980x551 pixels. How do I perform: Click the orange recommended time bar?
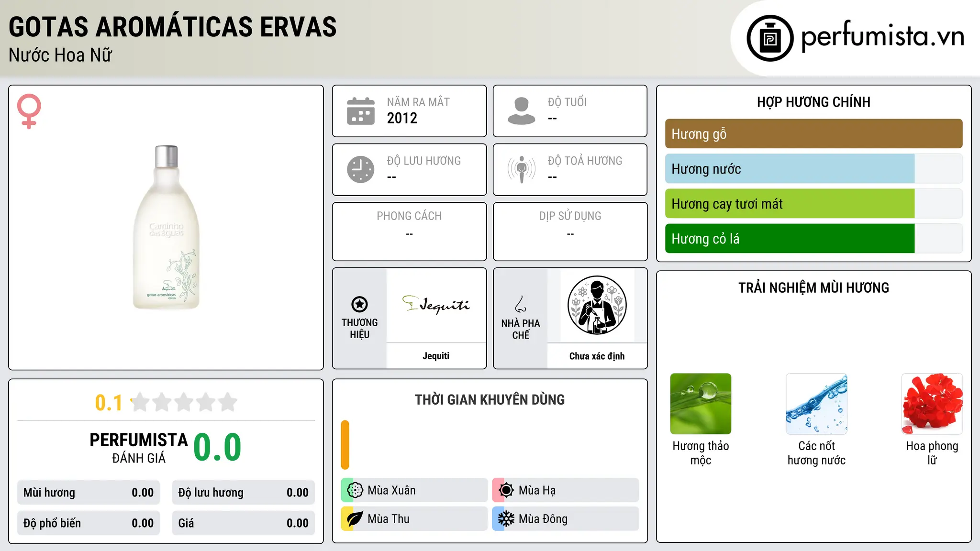point(345,445)
